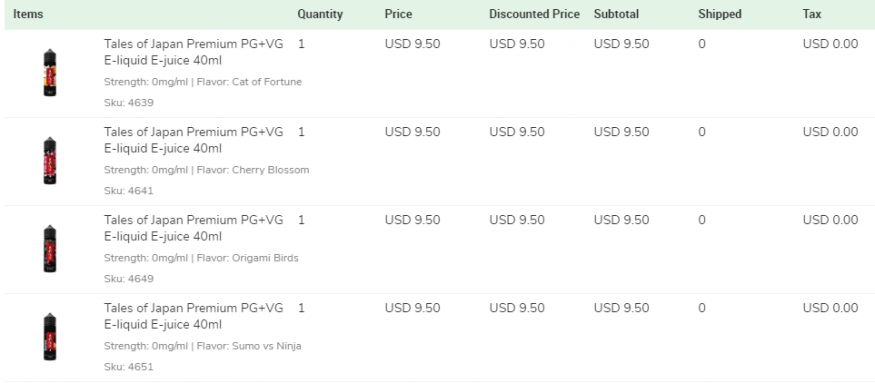Open product title above Sku 4641
Image resolution: width=875 pixels, height=383 pixels.
tap(194, 140)
